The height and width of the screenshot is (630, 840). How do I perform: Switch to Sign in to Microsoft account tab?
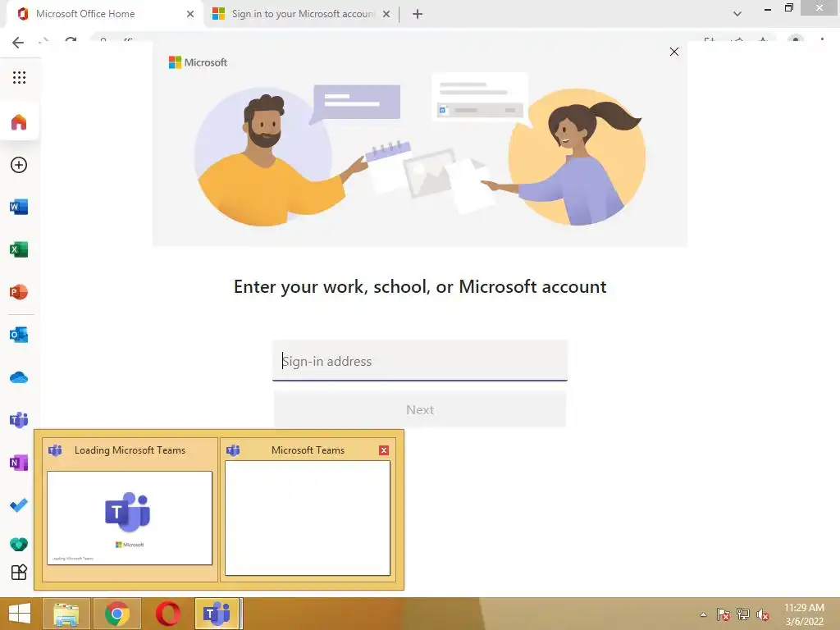303,14
